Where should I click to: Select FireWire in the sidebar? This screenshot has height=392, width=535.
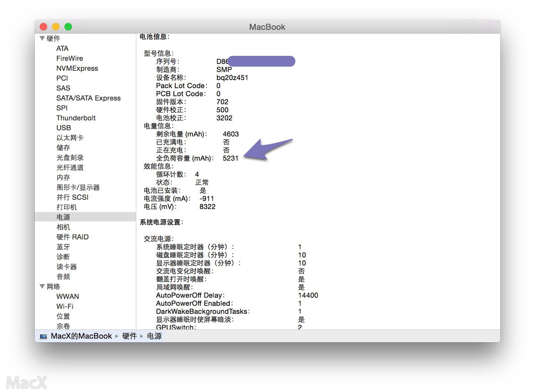tap(70, 59)
